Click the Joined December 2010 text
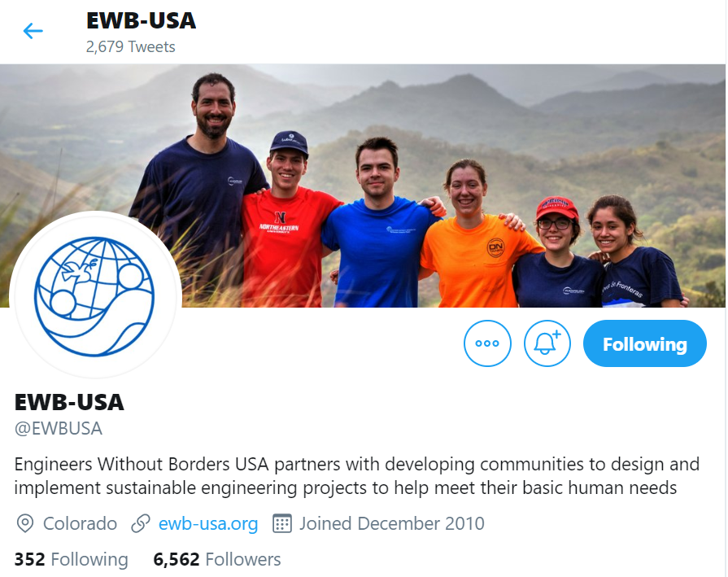The width and height of the screenshot is (728, 577). [x=392, y=523]
